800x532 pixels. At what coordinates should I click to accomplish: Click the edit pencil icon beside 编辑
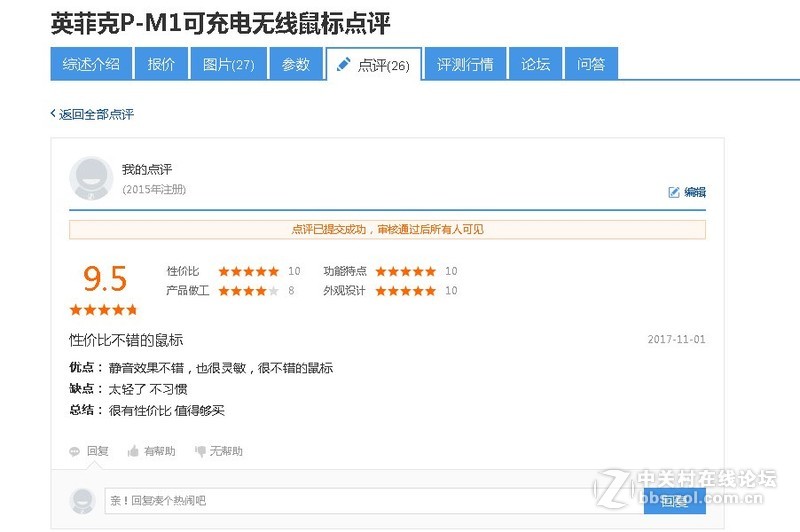pyautogui.click(x=673, y=192)
